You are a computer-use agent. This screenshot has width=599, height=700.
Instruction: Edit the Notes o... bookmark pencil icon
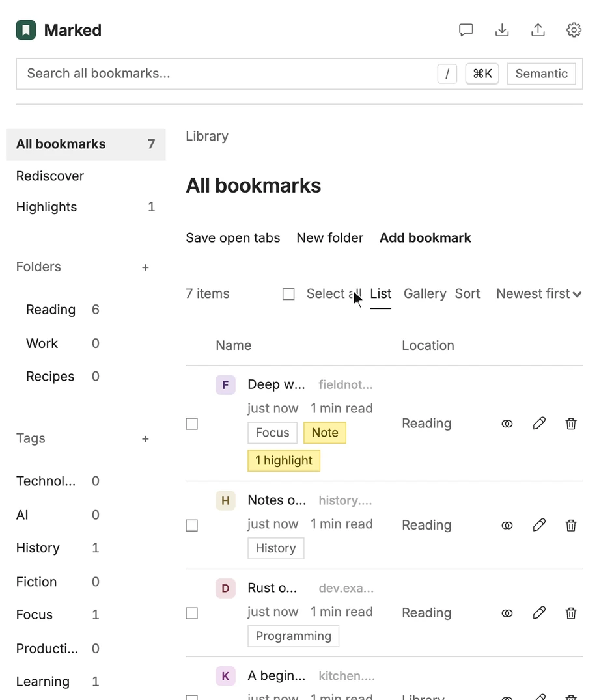(x=539, y=525)
